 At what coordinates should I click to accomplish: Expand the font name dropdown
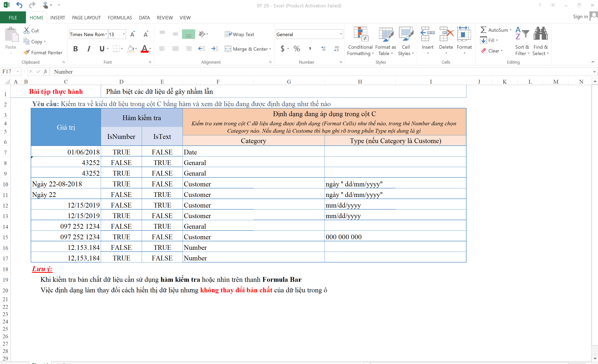click(x=106, y=34)
